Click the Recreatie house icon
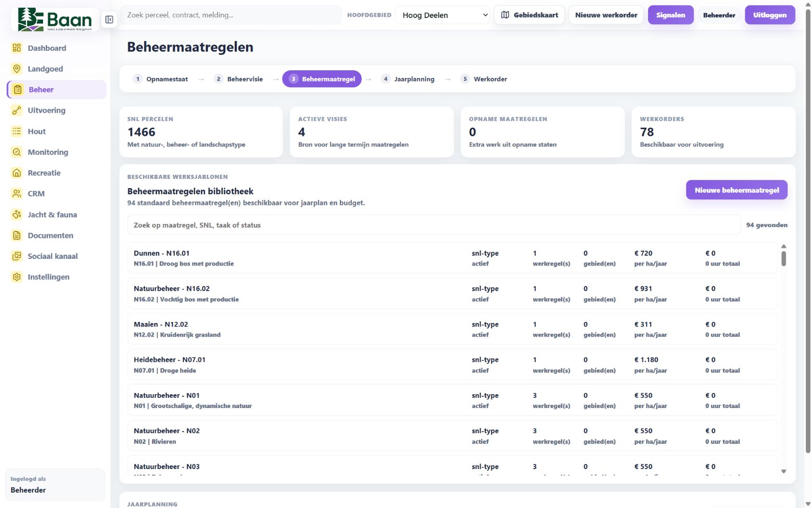Viewport: 812px width, 508px height. (x=17, y=173)
